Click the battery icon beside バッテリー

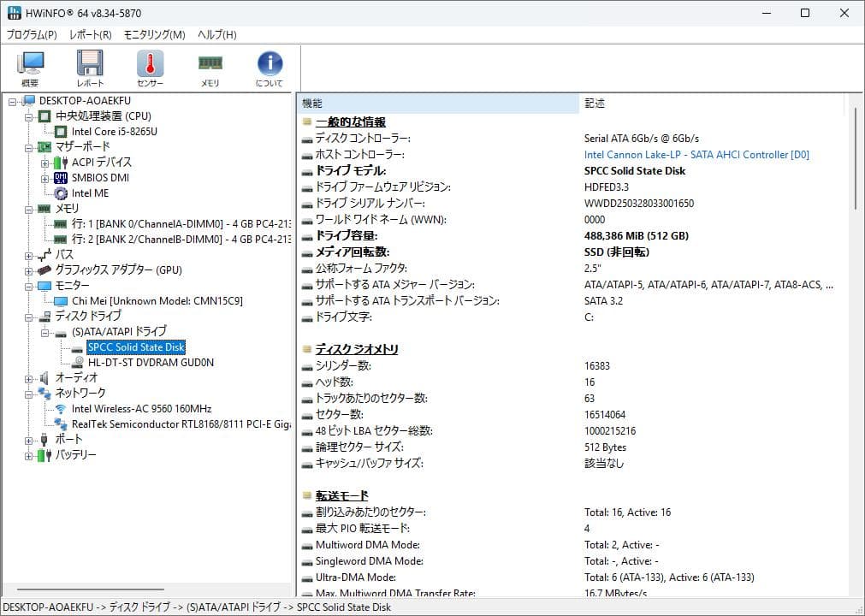[x=44, y=455]
